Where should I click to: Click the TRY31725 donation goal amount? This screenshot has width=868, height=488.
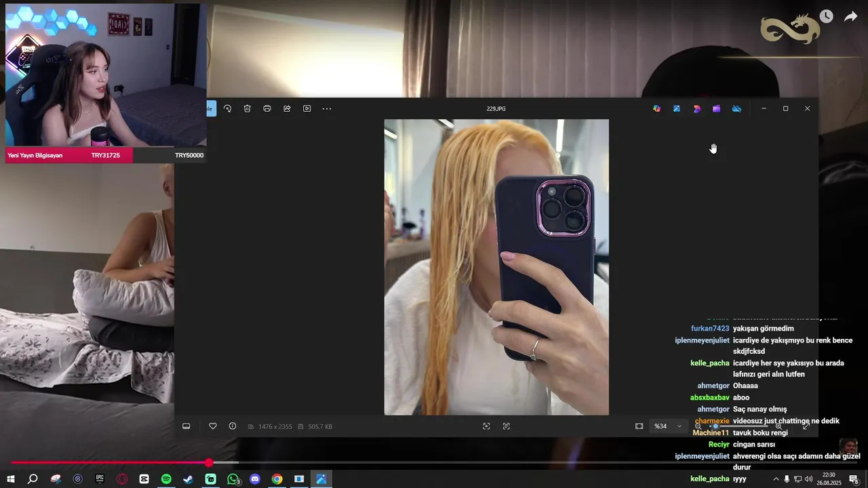pos(105,155)
